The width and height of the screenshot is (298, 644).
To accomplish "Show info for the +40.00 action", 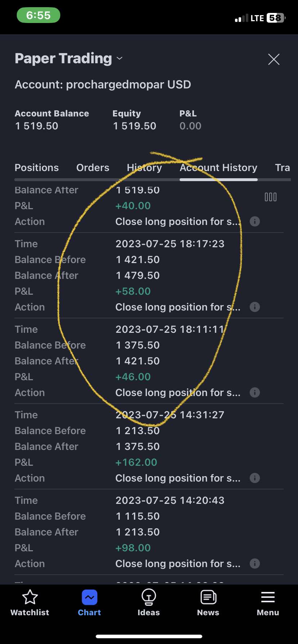I will pyautogui.click(x=255, y=221).
